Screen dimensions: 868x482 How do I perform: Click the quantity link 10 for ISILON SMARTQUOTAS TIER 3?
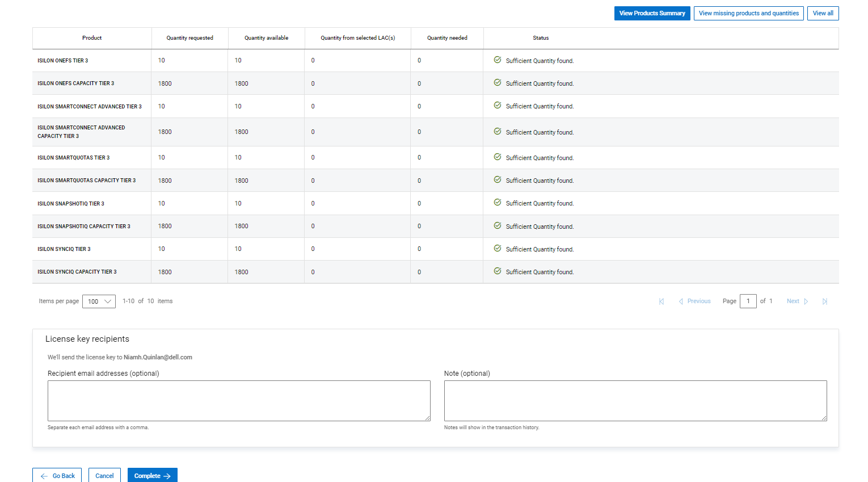coord(161,157)
